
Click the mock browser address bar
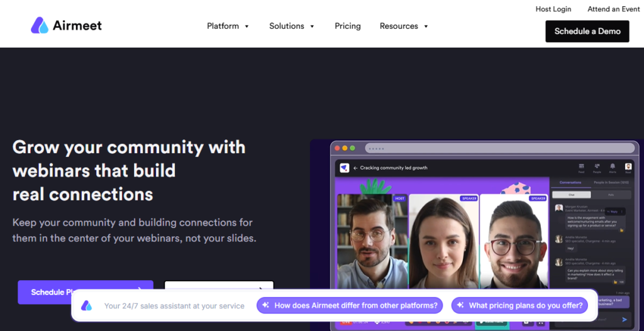tap(499, 148)
